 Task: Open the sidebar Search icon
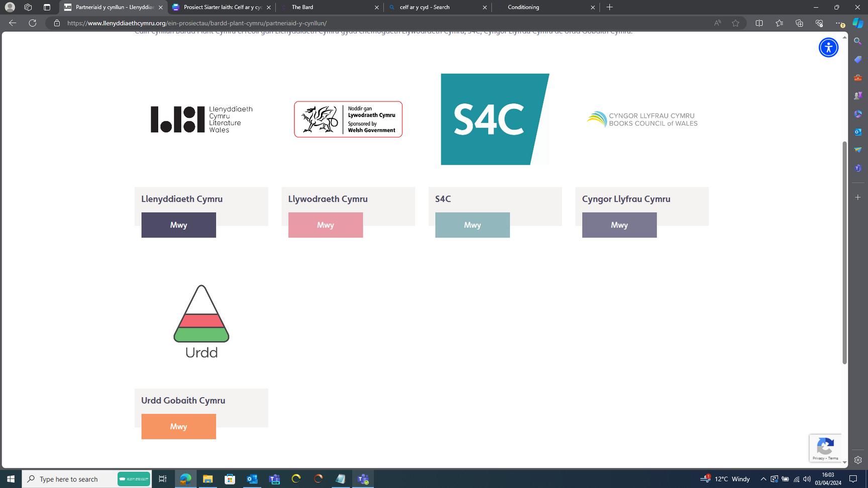click(858, 41)
